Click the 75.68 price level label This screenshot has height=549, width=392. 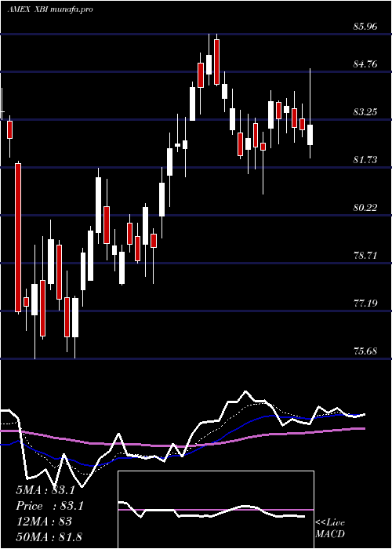tap(365, 351)
